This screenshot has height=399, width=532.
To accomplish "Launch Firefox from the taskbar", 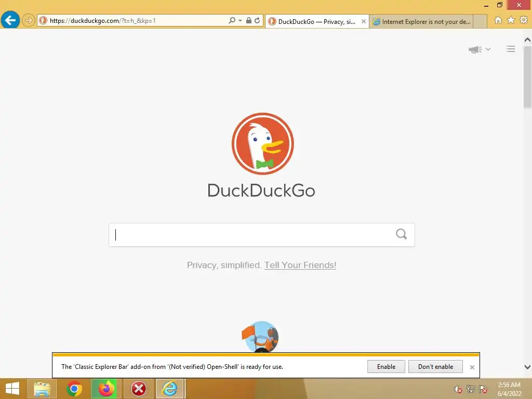I will coord(106,389).
